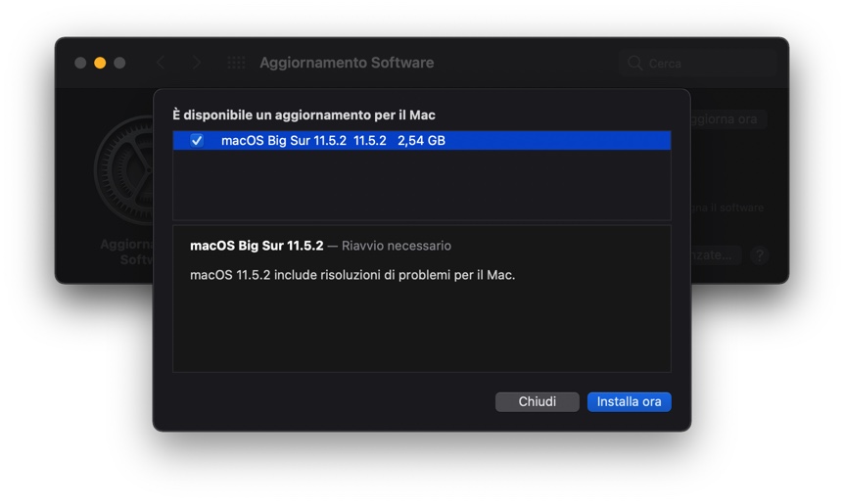This screenshot has width=844, height=504.
Task: Go forward with the right chevron
Action: [x=197, y=63]
